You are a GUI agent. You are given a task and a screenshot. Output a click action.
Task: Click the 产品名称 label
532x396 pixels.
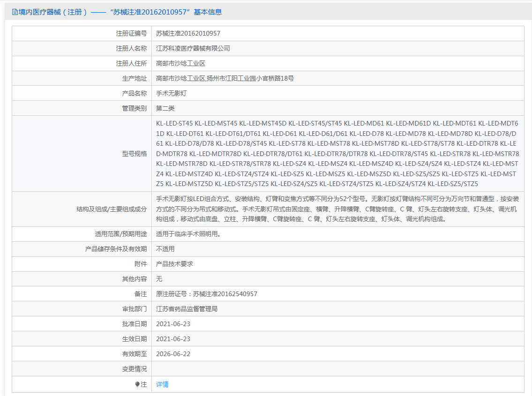click(x=135, y=93)
